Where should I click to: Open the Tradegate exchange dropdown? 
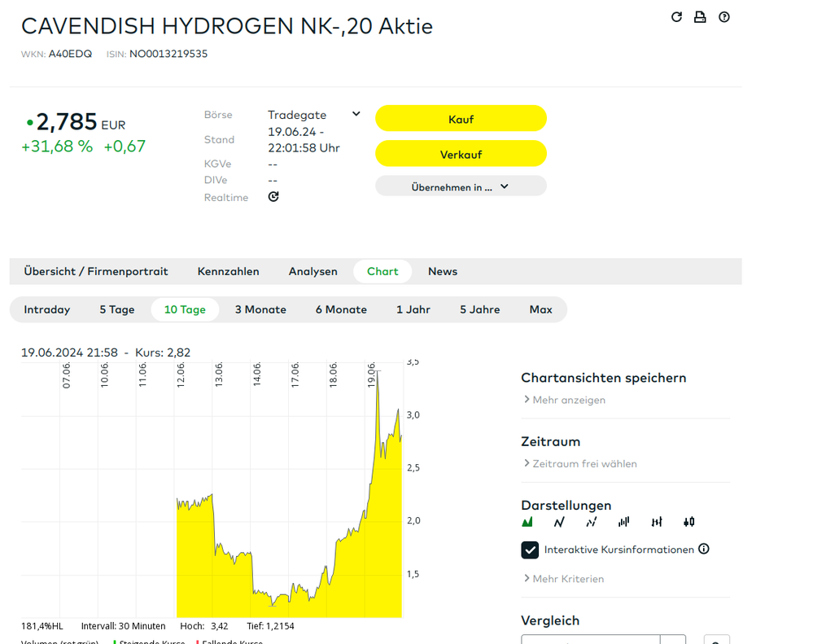(x=356, y=115)
